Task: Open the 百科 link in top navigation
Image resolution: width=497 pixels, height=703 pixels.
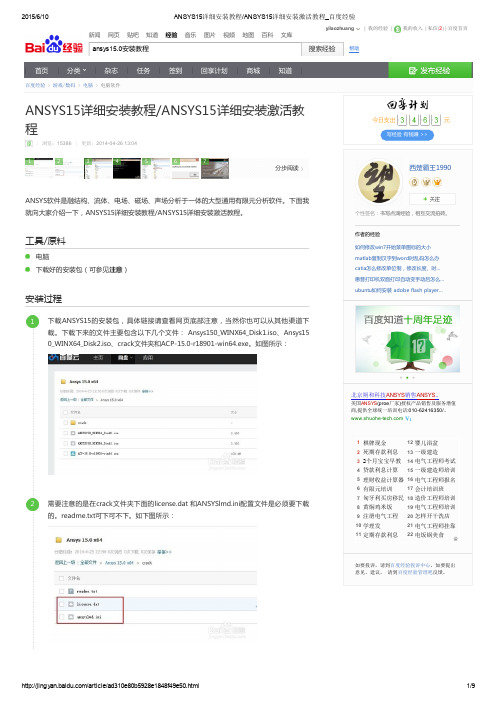Action: pos(268,35)
